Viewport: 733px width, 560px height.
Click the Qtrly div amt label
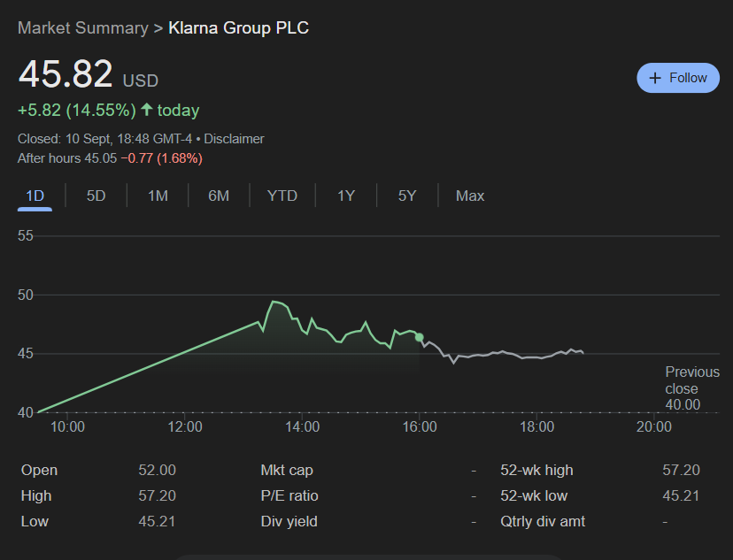click(x=543, y=521)
